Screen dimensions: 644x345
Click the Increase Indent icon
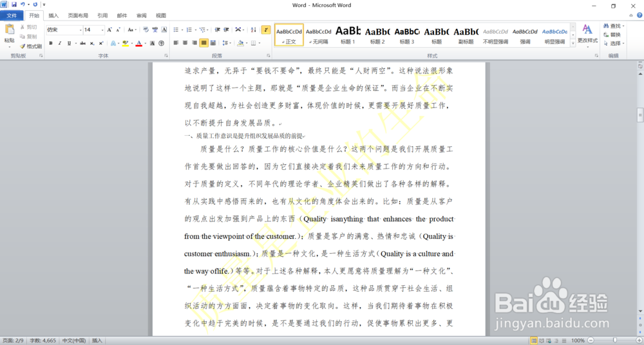pyautogui.click(x=226, y=30)
